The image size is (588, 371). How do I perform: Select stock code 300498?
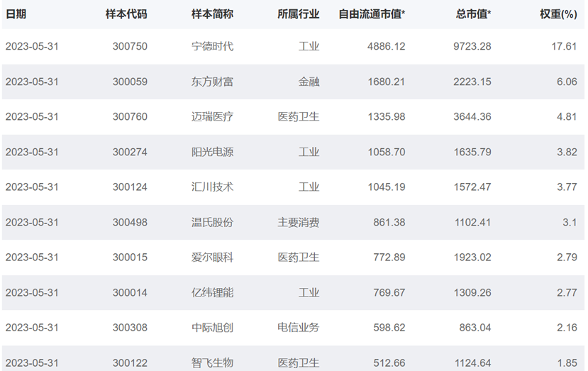tap(130, 223)
